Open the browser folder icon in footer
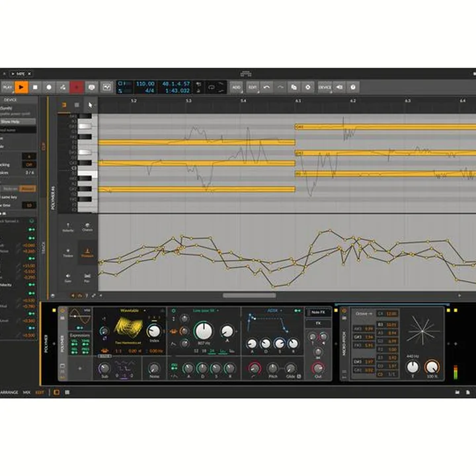 [x=457, y=393]
